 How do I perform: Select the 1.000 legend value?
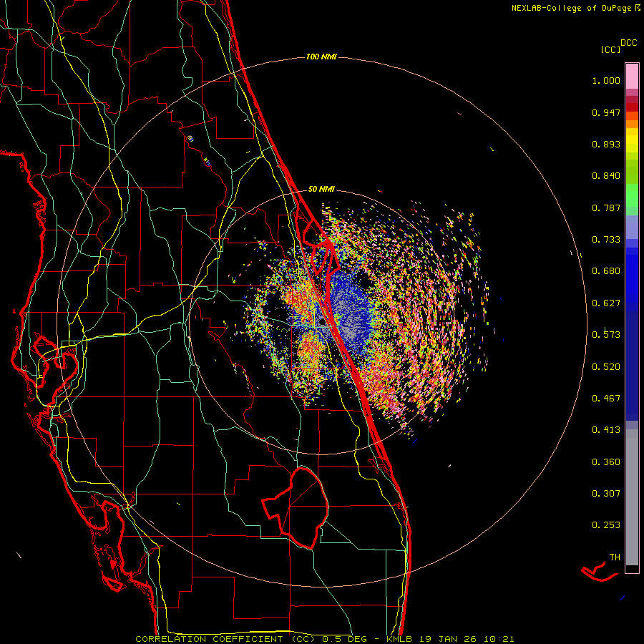point(606,80)
